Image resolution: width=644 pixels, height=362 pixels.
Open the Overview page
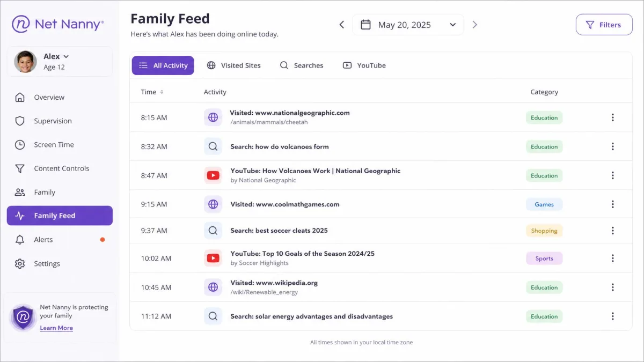click(x=60, y=97)
